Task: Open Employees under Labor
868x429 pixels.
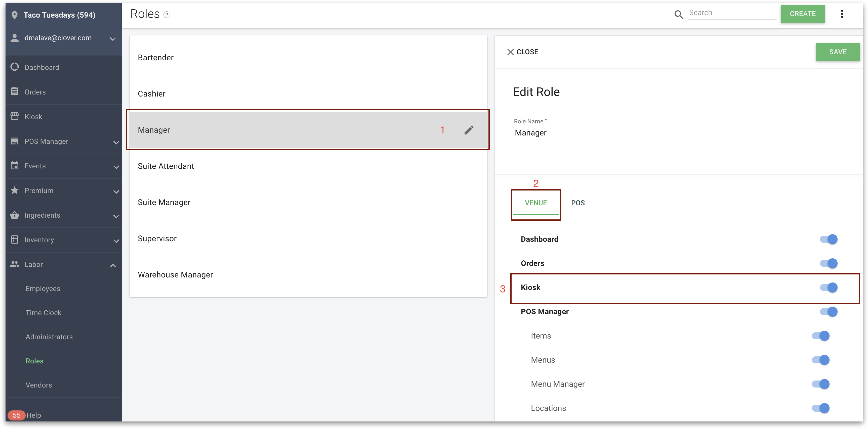Action: coord(43,289)
